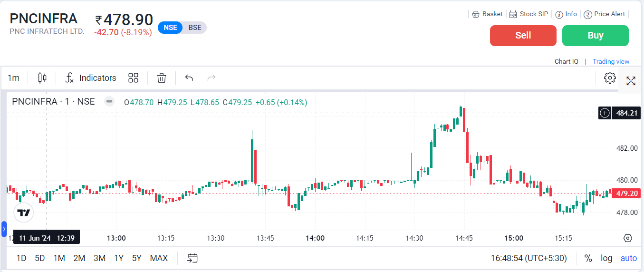Click the O478.70 open value in legend
Image resolution: width=644 pixels, height=272 pixels.
(139, 102)
